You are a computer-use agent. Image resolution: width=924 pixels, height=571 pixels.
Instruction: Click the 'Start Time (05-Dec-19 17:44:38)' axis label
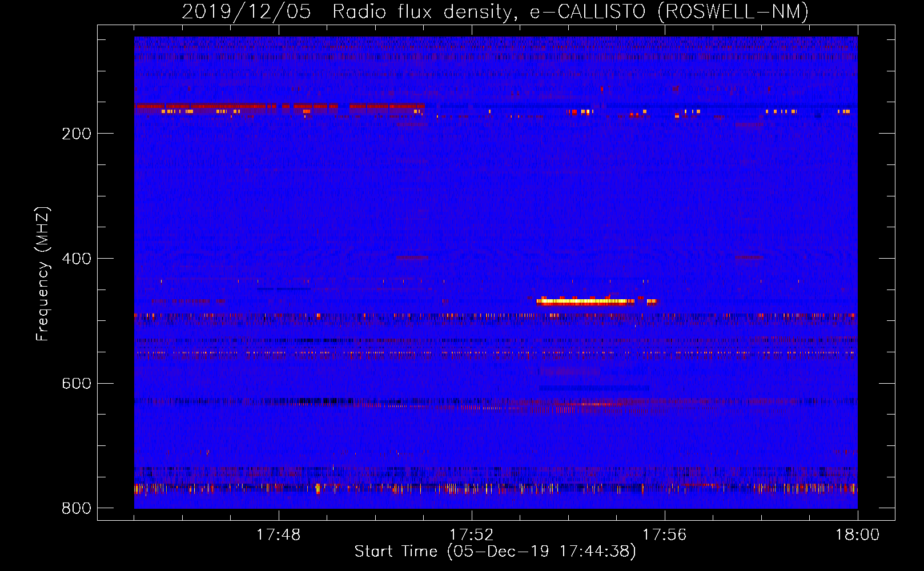(x=495, y=552)
